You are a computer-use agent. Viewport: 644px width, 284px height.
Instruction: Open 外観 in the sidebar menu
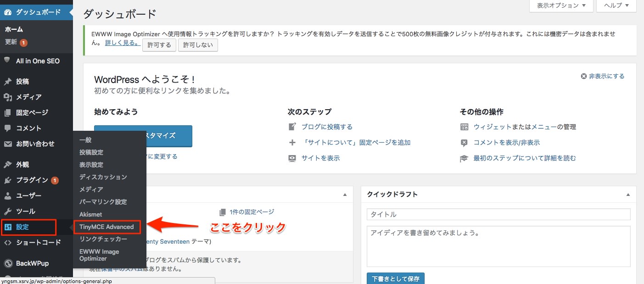pos(22,165)
